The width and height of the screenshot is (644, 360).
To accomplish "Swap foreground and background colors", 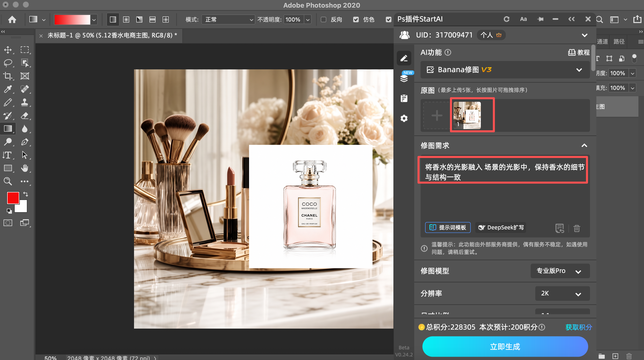I will (26, 194).
